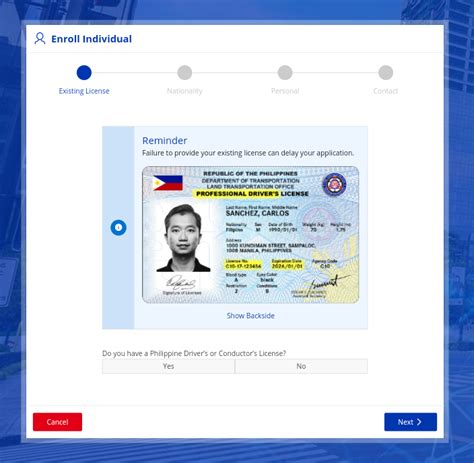The height and width of the screenshot is (463, 474).
Task: Cancel the enrollment
Action: [x=57, y=422]
